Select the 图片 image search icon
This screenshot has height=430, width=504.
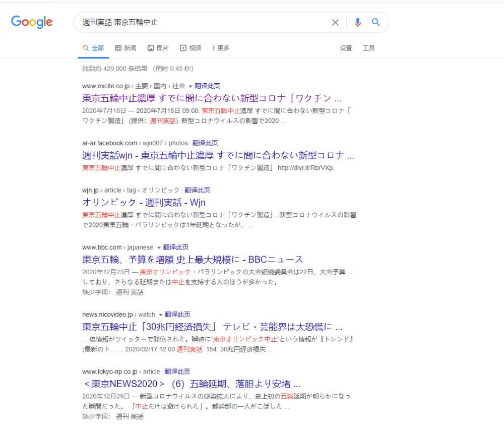click(x=152, y=47)
